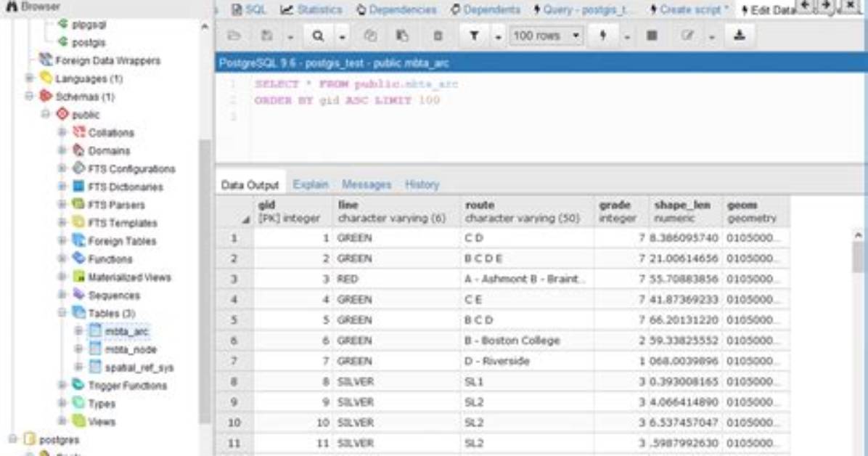Viewport: 868px width, 456px height.
Task: Click the Download as CSV icon
Action: pos(739,36)
